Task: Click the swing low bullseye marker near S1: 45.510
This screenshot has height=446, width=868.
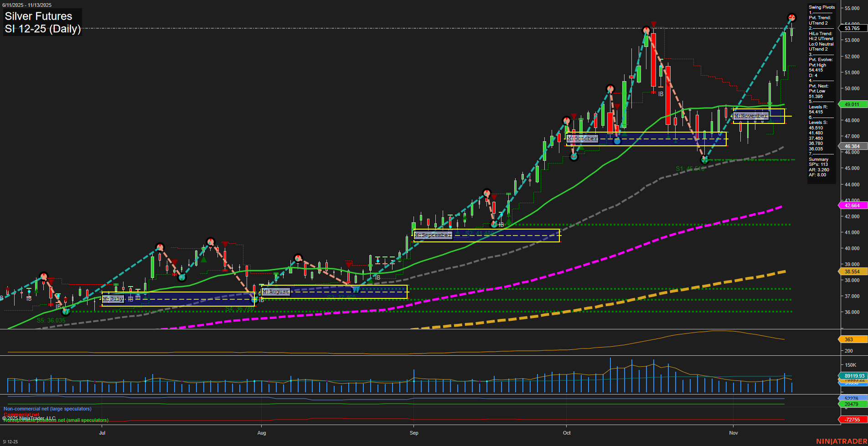Action: tap(705, 159)
